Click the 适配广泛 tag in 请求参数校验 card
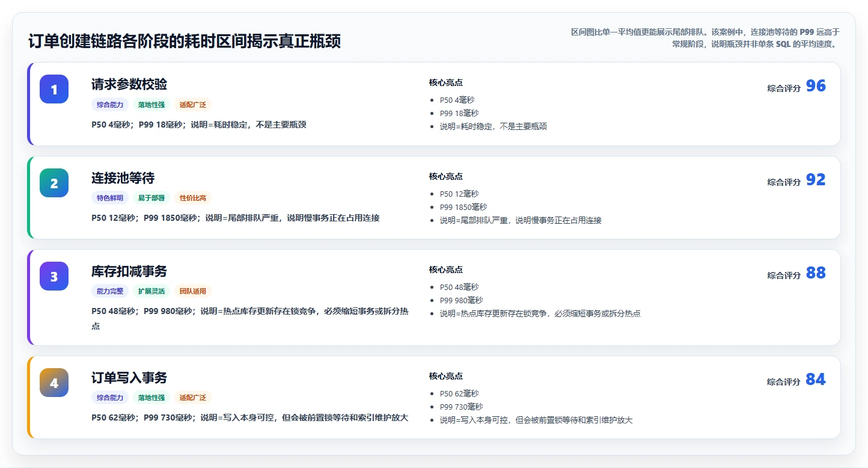Screen dimensions: 868x468 [x=193, y=105]
